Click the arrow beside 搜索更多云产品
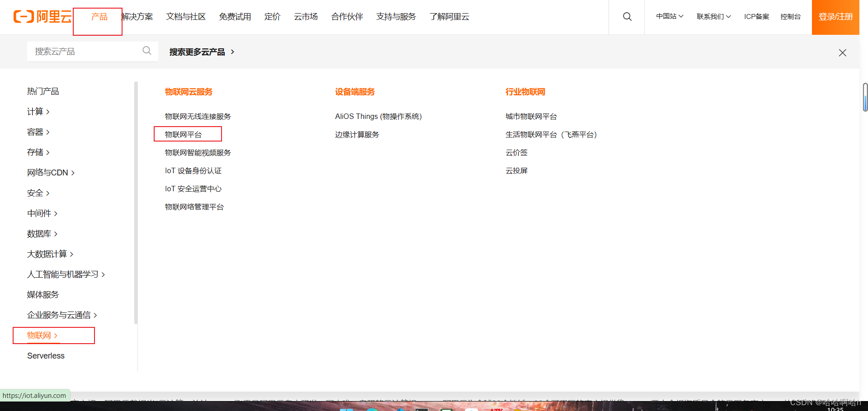This screenshot has height=411, width=868. pyautogui.click(x=233, y=52)
